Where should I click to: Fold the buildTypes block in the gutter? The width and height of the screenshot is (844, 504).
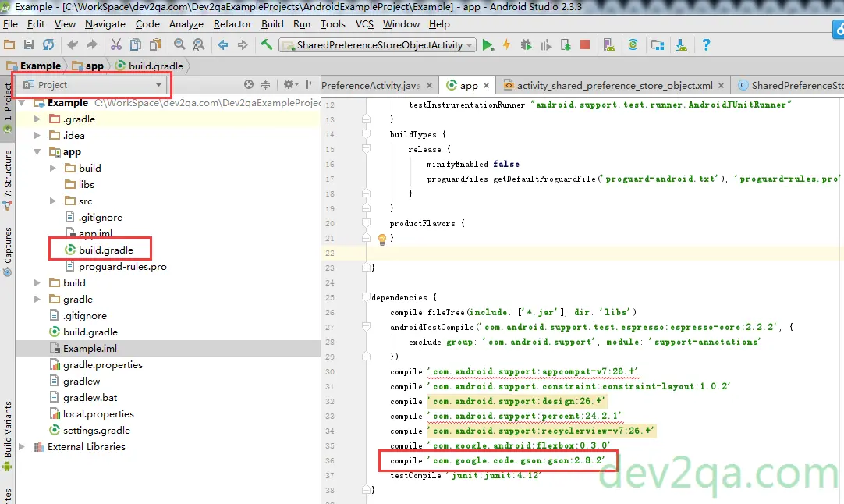coord(366,134)
